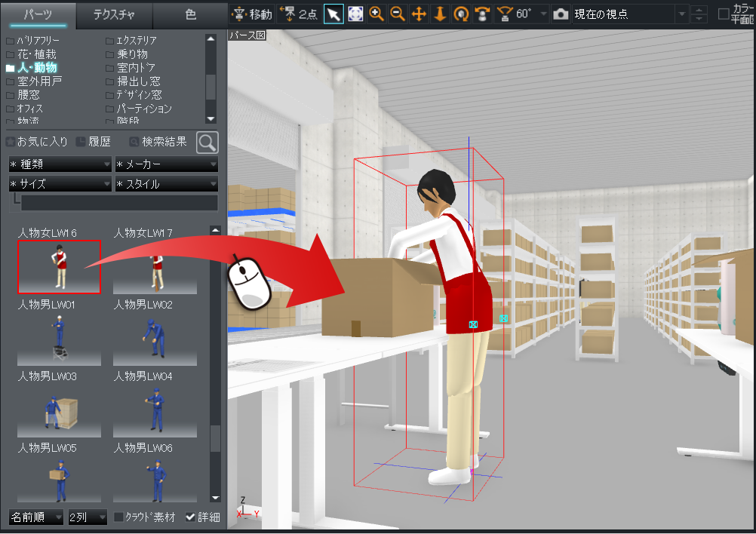Select the オフィス category folder
756x534 pixels.
click(29, 109)
